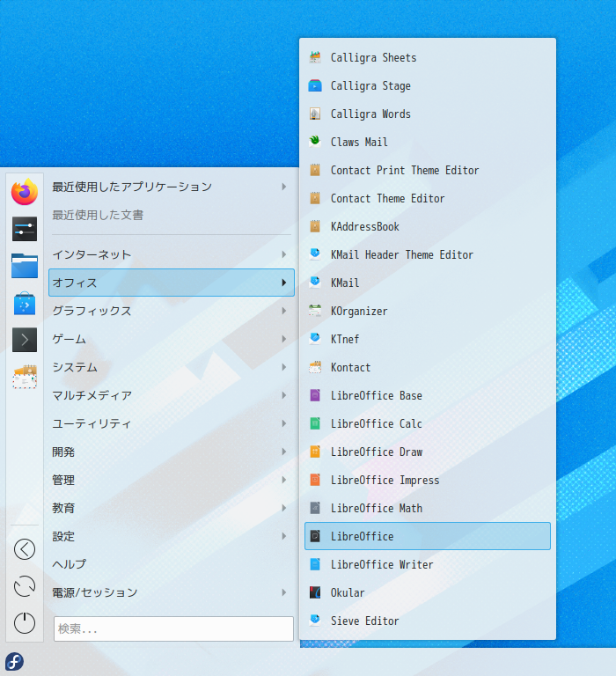The width and height of the screenshot is (616, 676).
Task: Expand the 電源/セッション submenu arrow
Action: (284, 592)
